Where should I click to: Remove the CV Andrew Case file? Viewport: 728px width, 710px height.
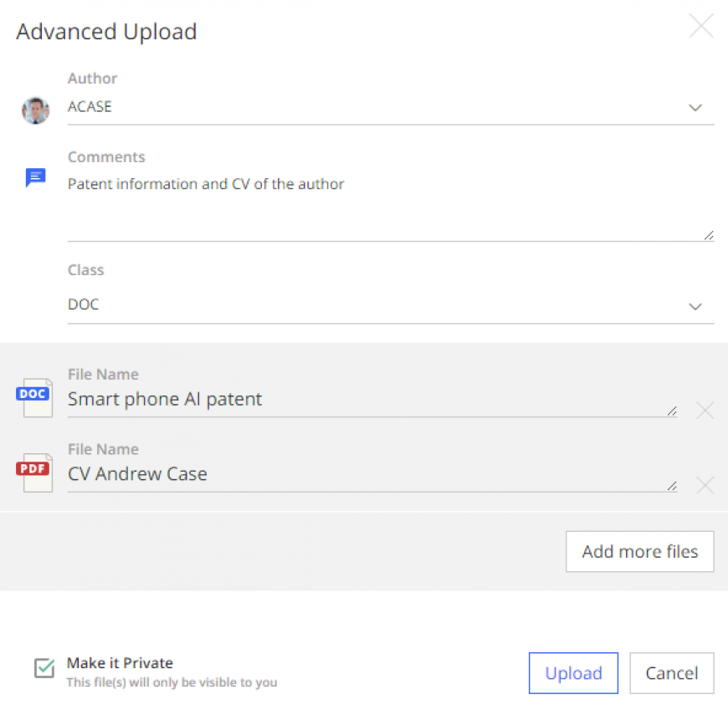click(705, 485)
